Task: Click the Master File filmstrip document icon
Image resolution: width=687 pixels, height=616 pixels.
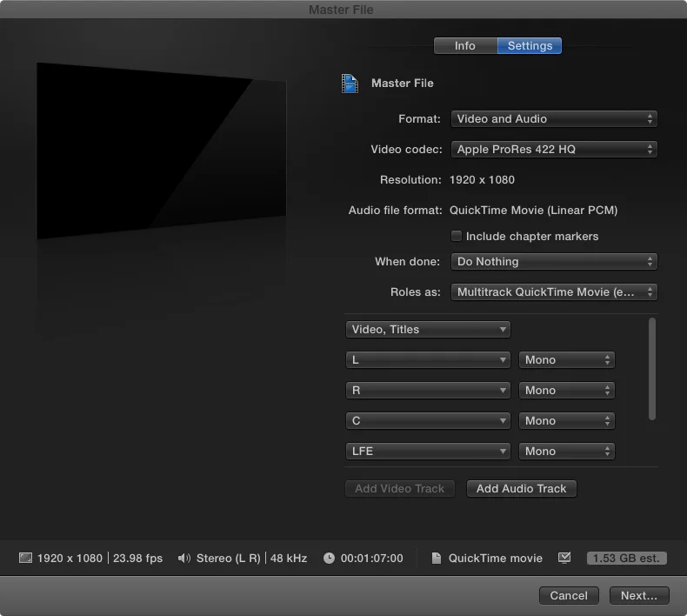Action: tap(350, 84)
